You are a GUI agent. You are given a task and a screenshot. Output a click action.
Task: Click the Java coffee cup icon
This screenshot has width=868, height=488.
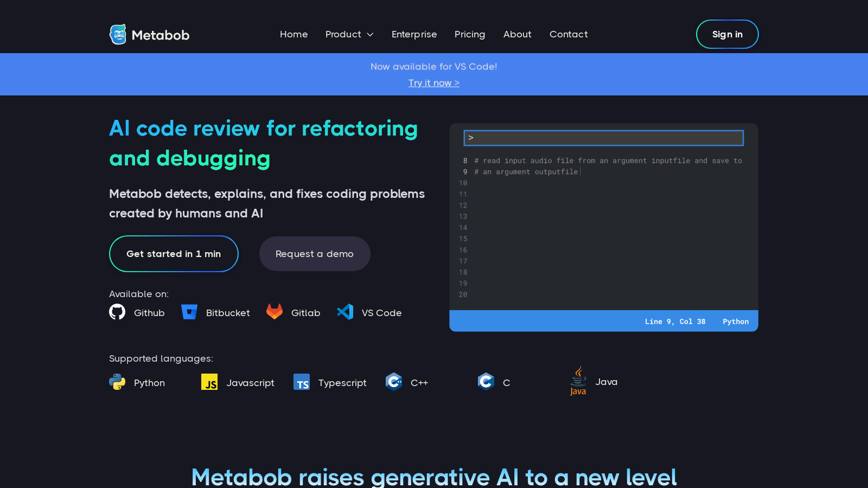click(578, 381)
